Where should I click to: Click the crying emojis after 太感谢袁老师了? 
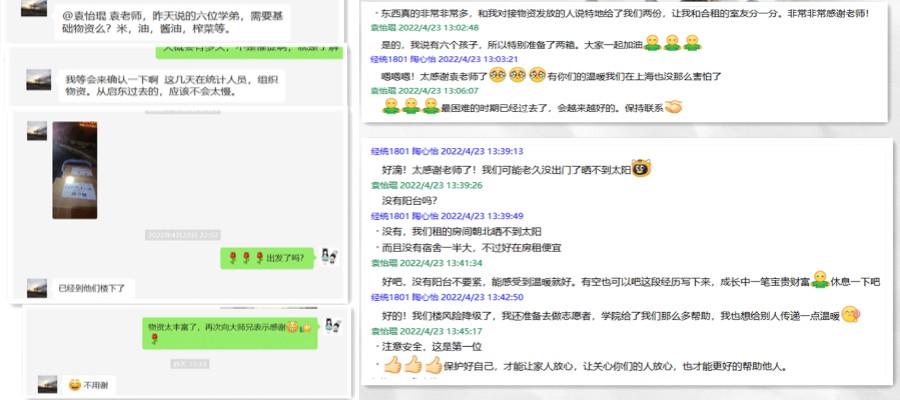(514, 75)
